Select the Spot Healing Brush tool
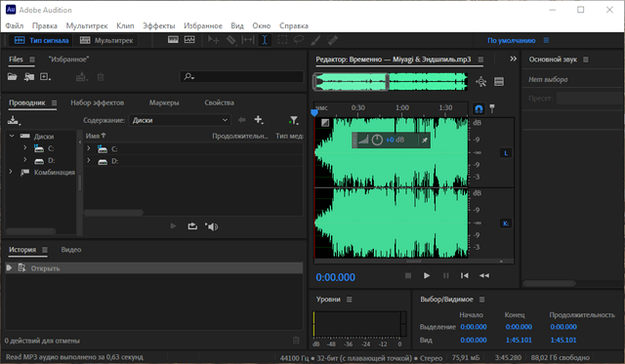Viewport: 625px width, 364px height. pyautogui.click(x=332, y=40)
